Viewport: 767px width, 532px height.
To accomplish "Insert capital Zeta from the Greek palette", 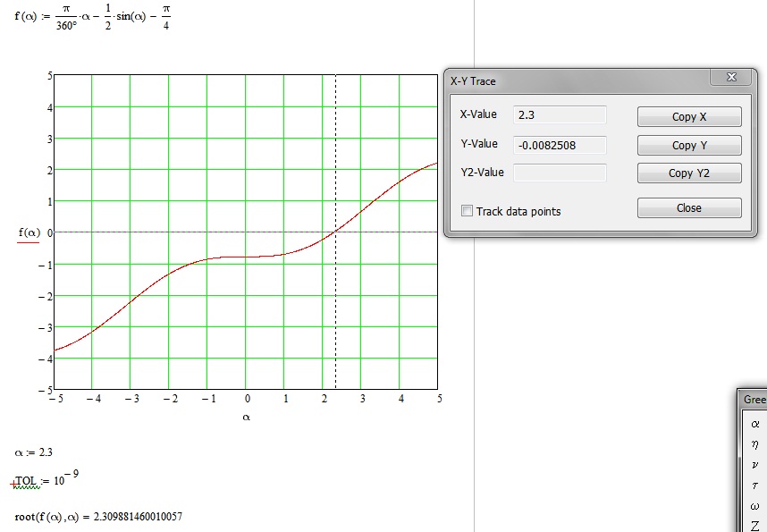I will [755, 525].
